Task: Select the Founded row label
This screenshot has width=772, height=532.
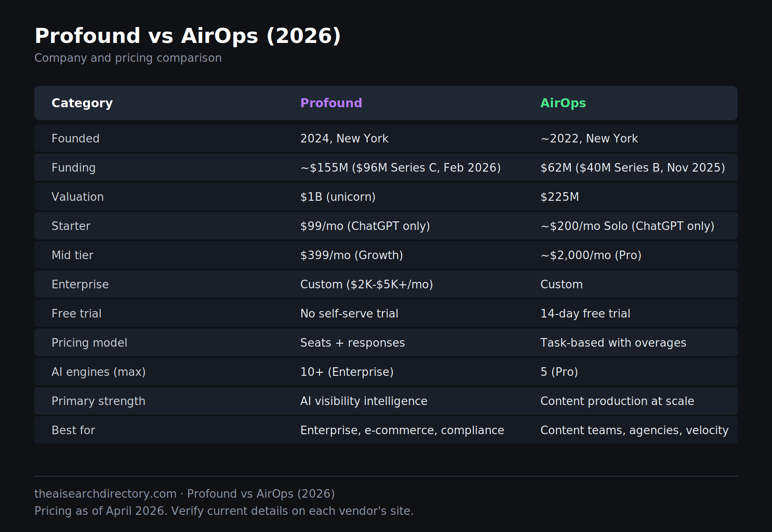Action: (75, 139)
